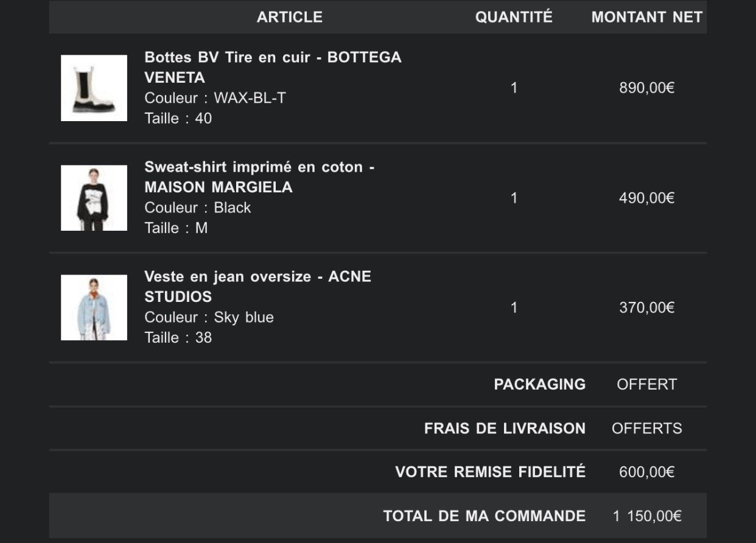The height and width of the screenshot is (543, 756).
Task: Click the 890,00€ boots price
Action: [647, 88]
